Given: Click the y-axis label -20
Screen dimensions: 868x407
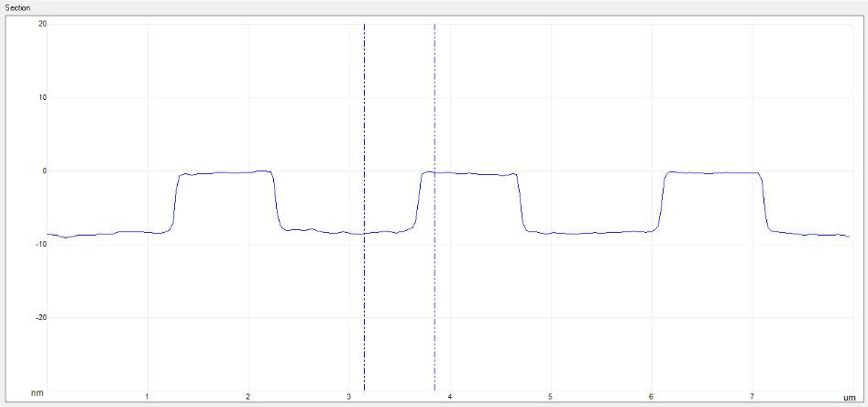Looking at the screenshot, I should pyautogui.click(x=41, y=317).
